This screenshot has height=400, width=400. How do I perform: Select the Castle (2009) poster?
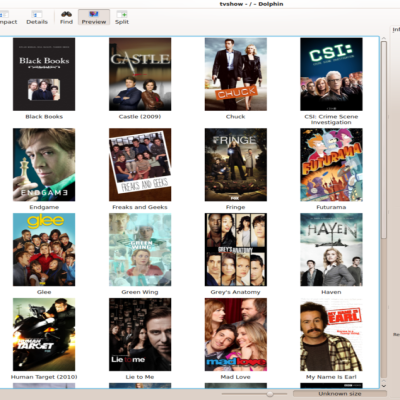click(140, 74)
